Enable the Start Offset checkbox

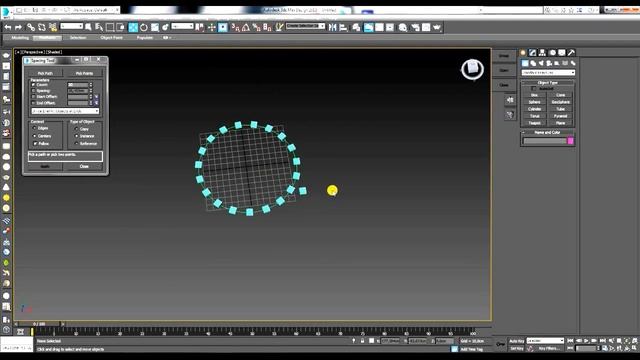[33, 97]
